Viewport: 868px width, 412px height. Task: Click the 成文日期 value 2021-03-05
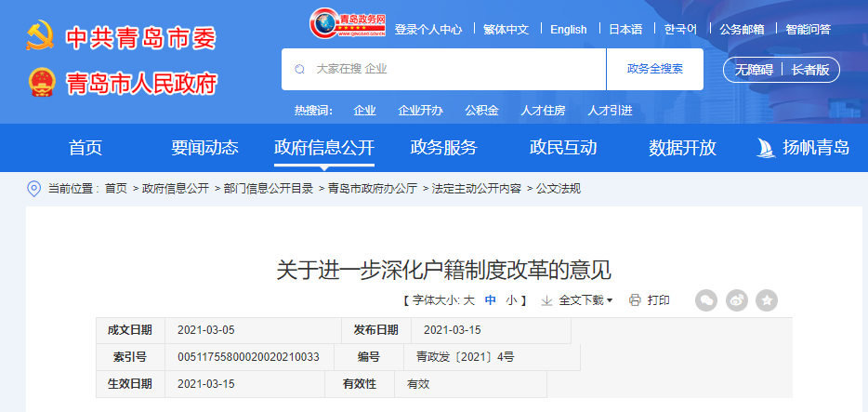click(206, 330)
